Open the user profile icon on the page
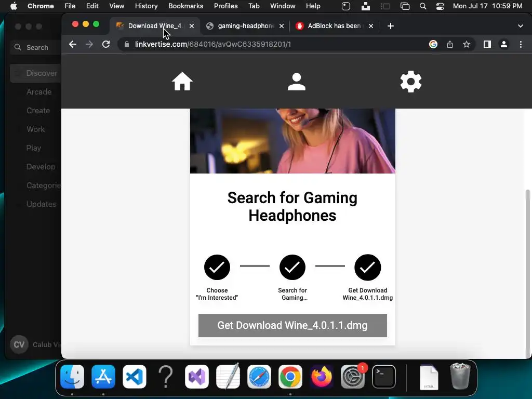The image size is (532, 399). (297, 82)
